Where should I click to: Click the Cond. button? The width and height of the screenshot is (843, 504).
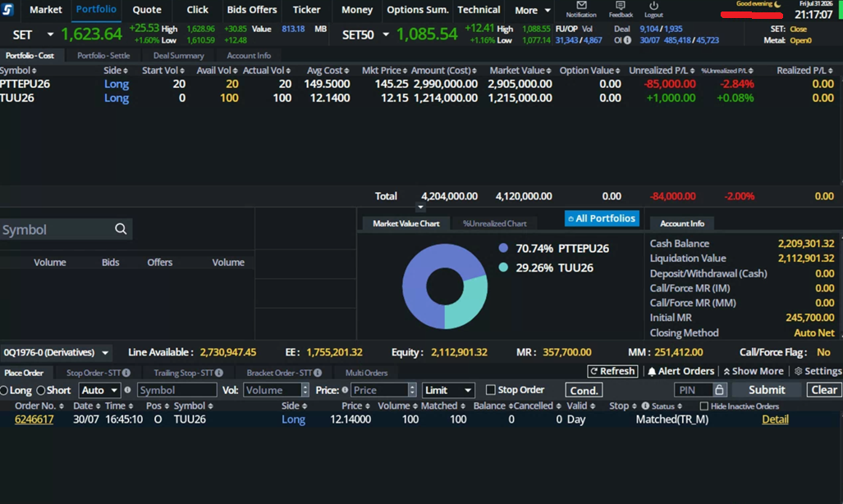point(584,390)
